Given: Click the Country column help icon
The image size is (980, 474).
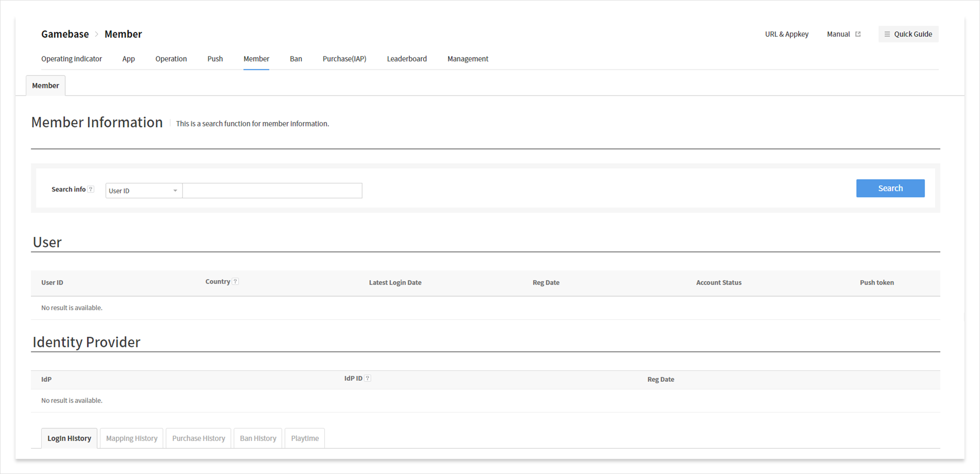Looking at the screenshot, I should coord(235,281).
